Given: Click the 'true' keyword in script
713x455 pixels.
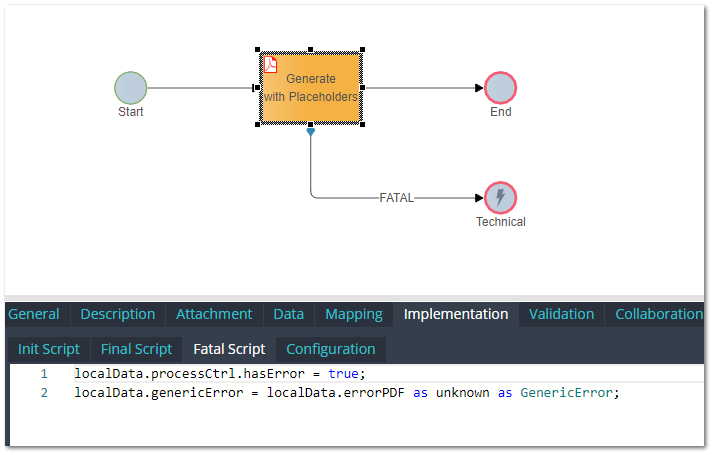Looking at the screenshot, I should coord(343,374).
